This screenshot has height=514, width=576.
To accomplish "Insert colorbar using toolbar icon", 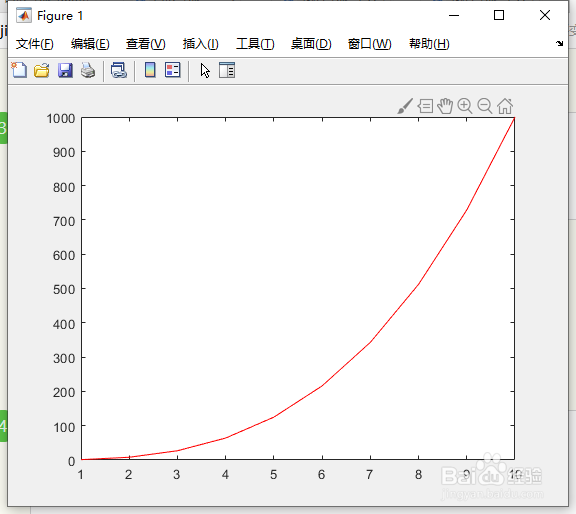I will click(150, 70).
